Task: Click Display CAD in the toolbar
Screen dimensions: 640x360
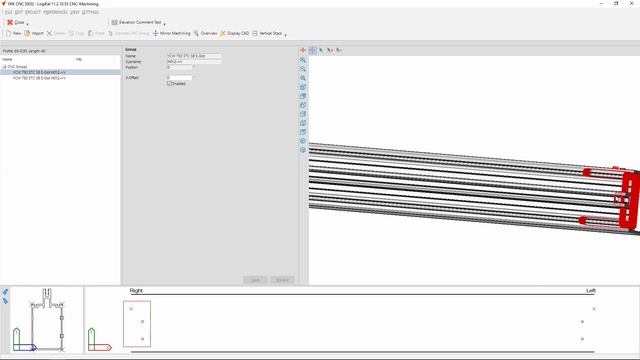Action: pos(234,33)
